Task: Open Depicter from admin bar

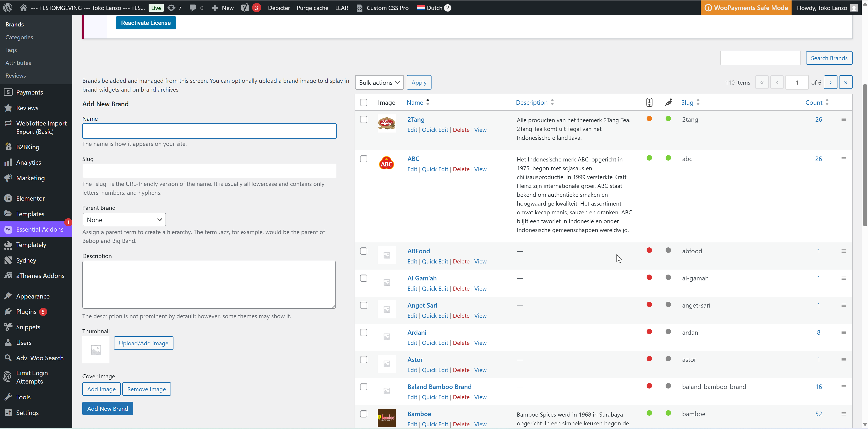Action: [279, 8]
